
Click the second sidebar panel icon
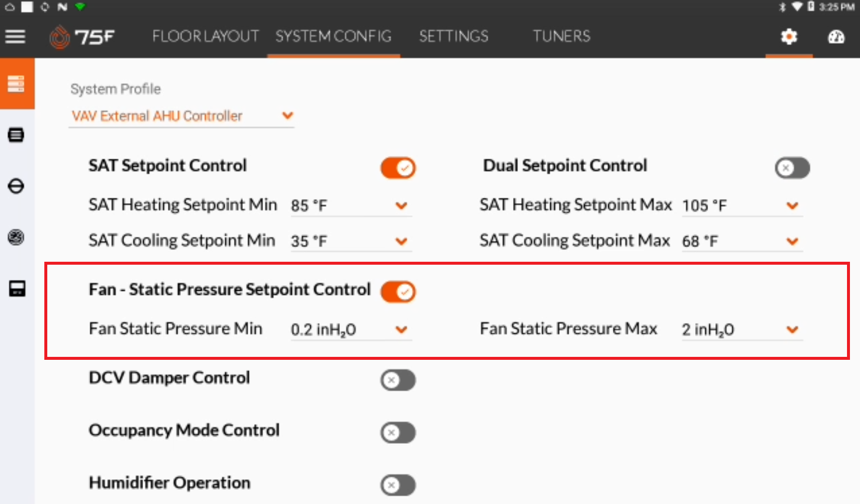click(x=17, y=135)
